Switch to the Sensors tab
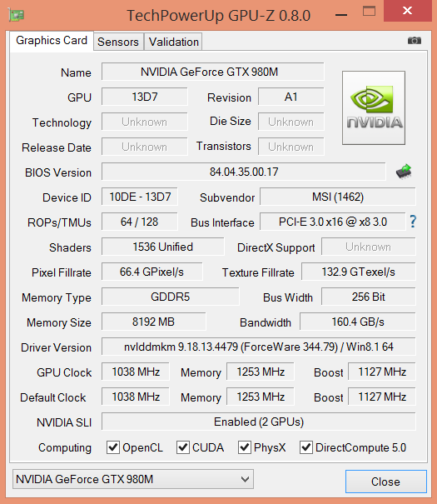This screenshot has height=504, width=437. 118,42
